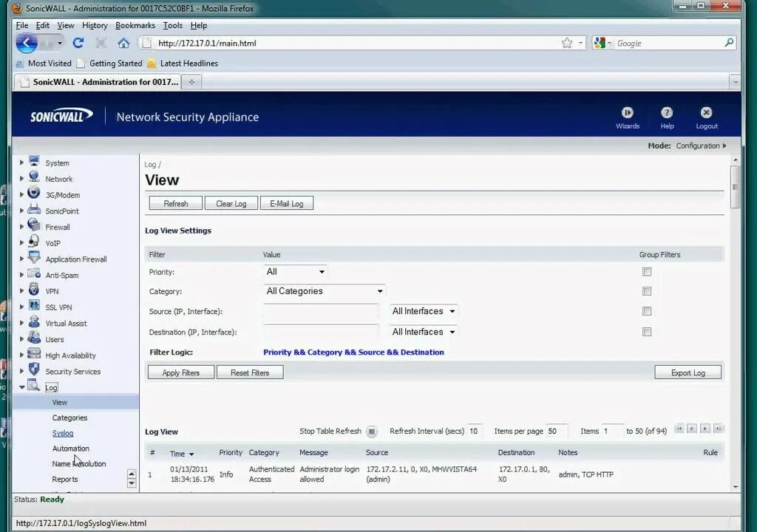Click the SSL VPN icon in sidebar
The image size is (757, 532).
[x=34, y=305]
